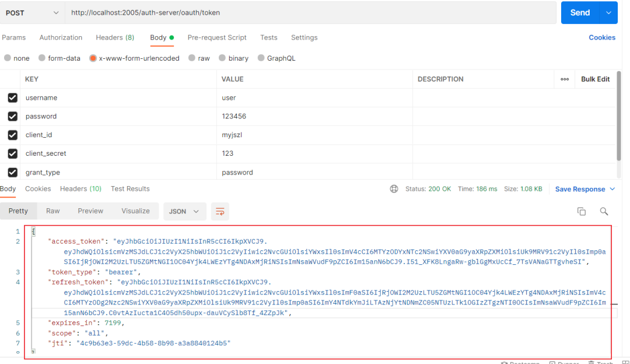Image resolution: width=630 pixels, height=364 pixels.
Task: Expand the Send button arrow options
Action: point(608,13)
